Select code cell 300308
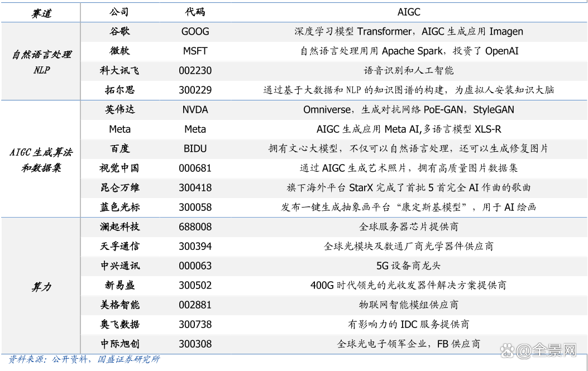This screenshot has width=588, height=371. pyautogui.click(x=195, y=344)
